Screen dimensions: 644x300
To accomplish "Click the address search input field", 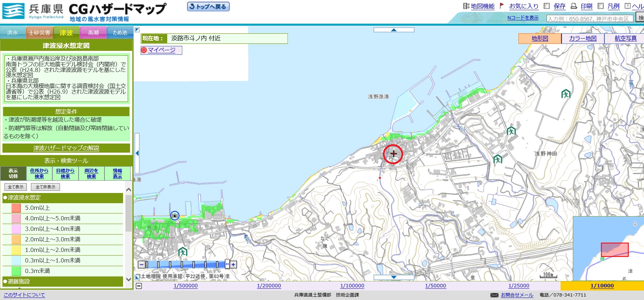I will [x=590, y=19].
